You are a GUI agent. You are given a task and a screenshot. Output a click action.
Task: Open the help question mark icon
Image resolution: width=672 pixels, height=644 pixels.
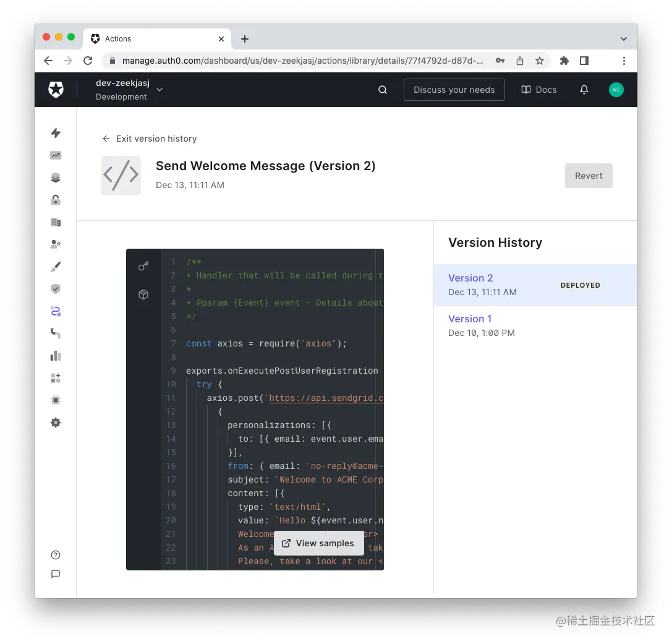coord(56,555)
